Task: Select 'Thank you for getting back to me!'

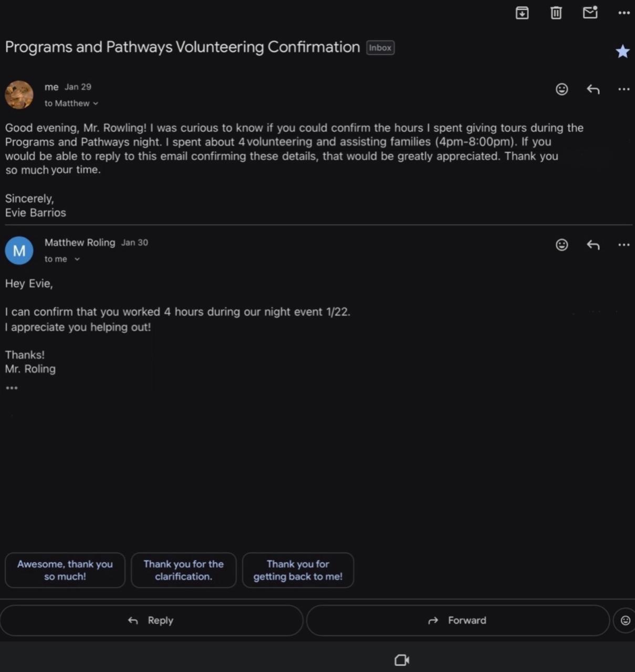Action: click(x=298, y=570)
